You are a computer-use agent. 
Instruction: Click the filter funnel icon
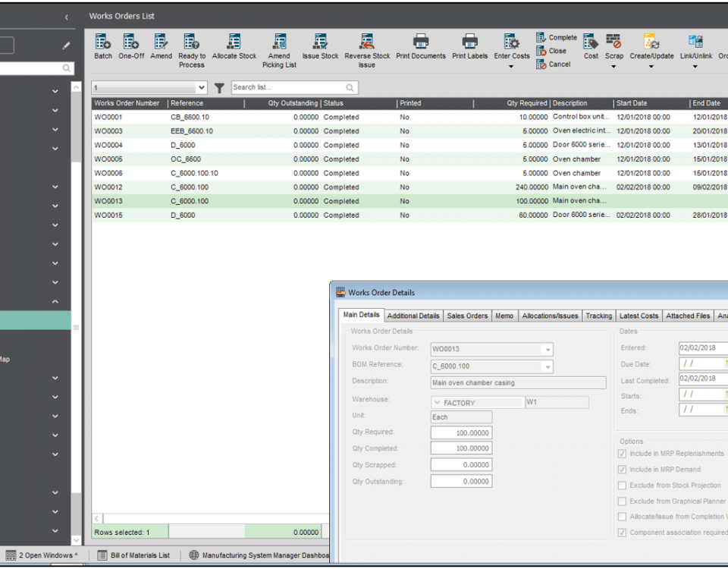pyautogui.click(x=219, y=88)
